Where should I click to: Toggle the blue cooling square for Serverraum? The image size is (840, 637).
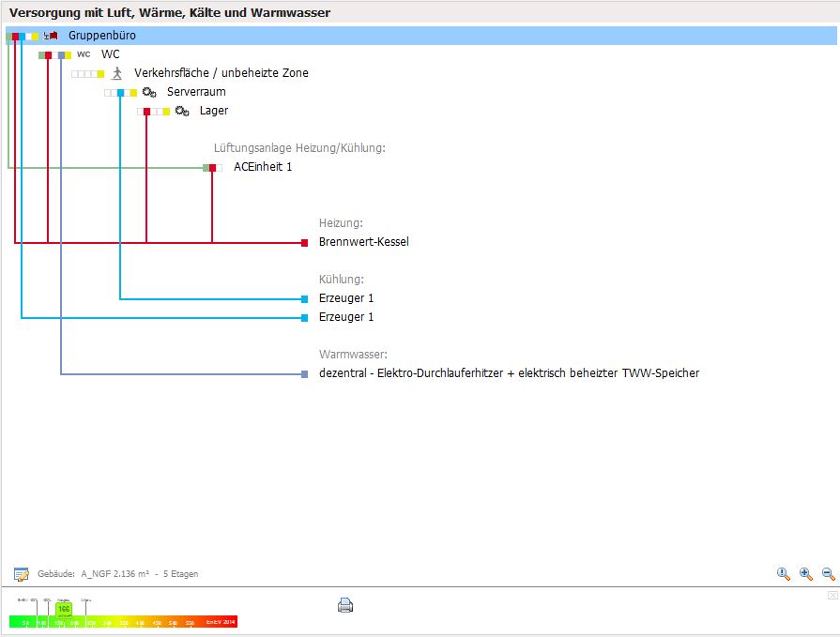click(120, 93)
